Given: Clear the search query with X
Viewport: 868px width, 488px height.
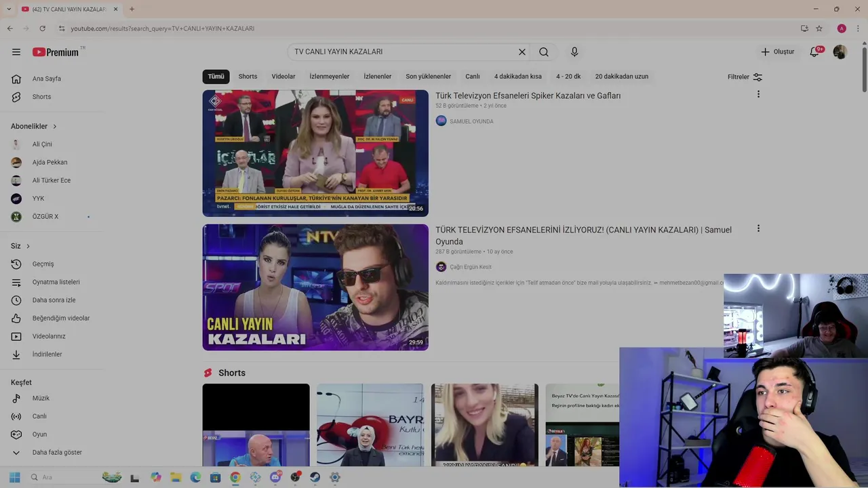Looking at the screenshot, I should [x=522, y=52].
